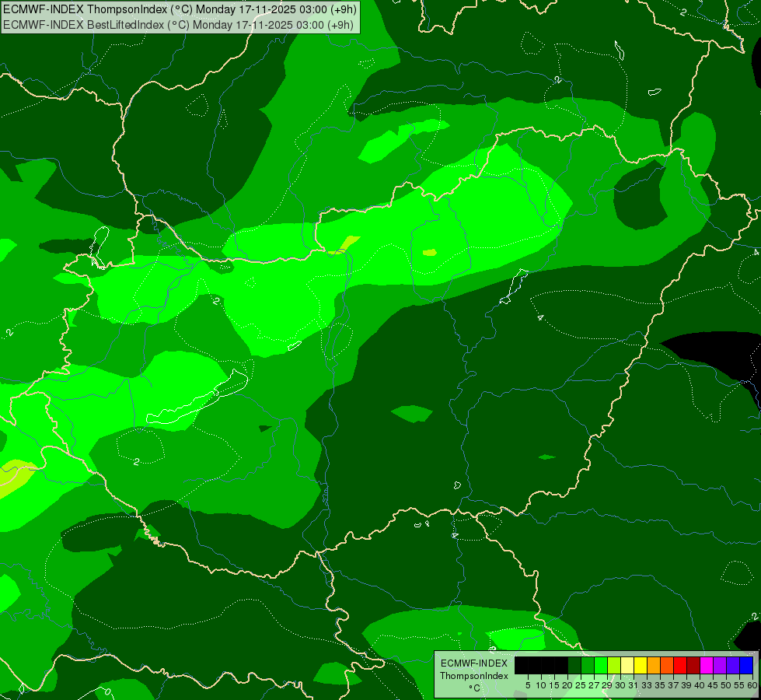Click legend tick value 60
Screen dimensions: 761x700
tap(752, 685)
